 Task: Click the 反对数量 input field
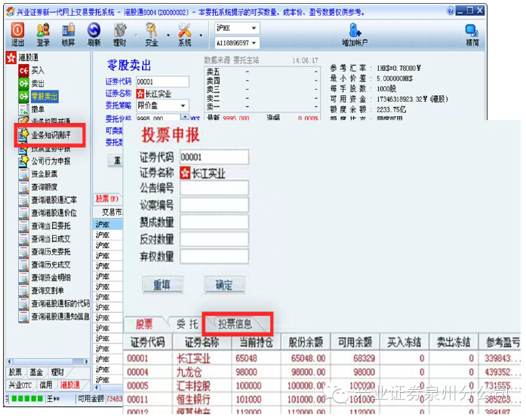pyautogui.click(x=214, y=239)
